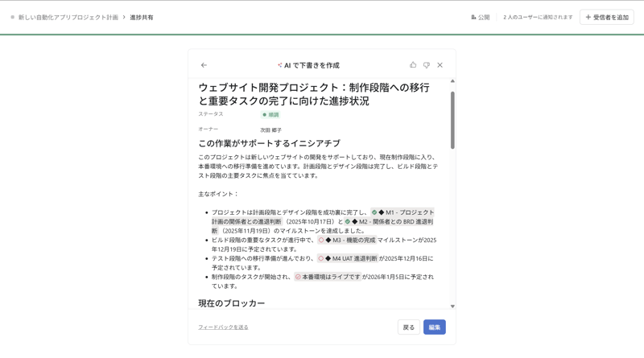Click the 主なポイント： text

click(x=218, y=194)
